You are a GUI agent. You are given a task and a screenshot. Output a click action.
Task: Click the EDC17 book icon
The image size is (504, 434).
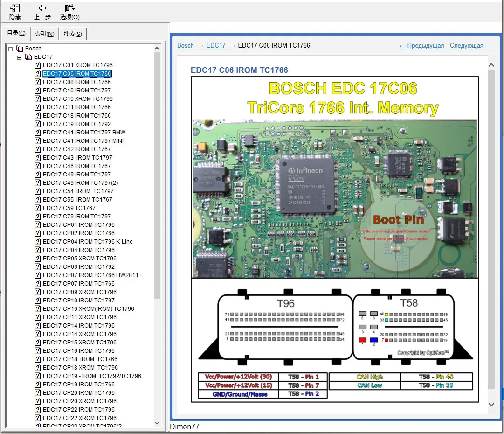pos(28,57)
